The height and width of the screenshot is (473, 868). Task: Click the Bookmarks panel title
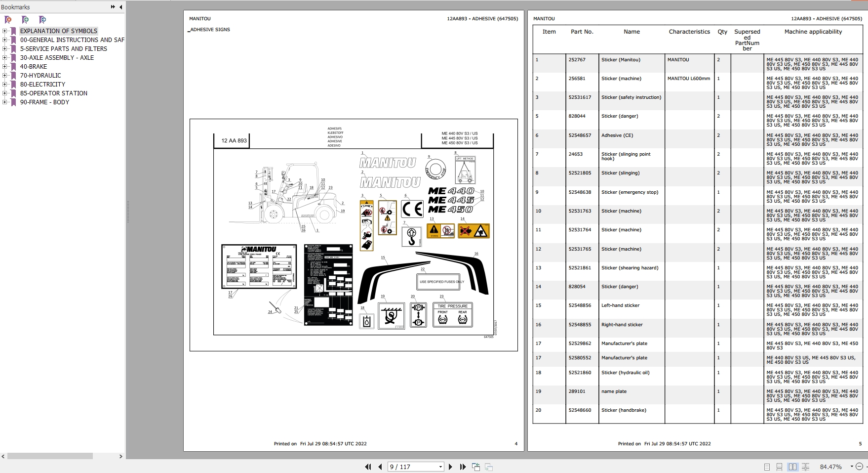(15, 7)
